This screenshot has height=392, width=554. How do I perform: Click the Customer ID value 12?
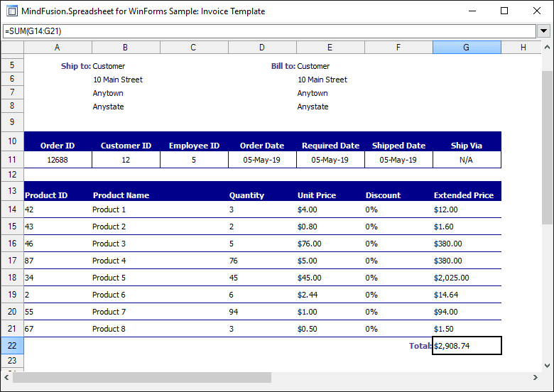tap(126, 160)
